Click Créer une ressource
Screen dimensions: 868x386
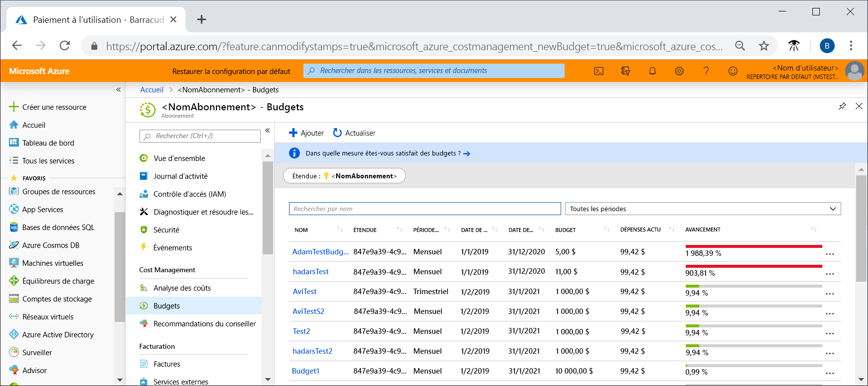point(48,107)
